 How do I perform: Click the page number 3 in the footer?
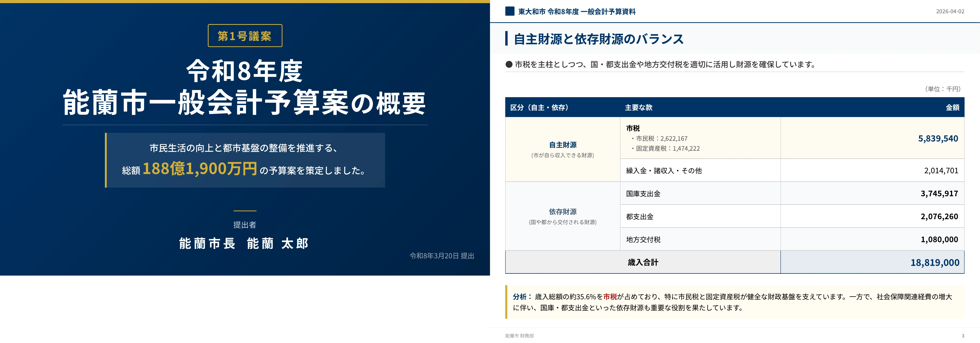[963, 336]
